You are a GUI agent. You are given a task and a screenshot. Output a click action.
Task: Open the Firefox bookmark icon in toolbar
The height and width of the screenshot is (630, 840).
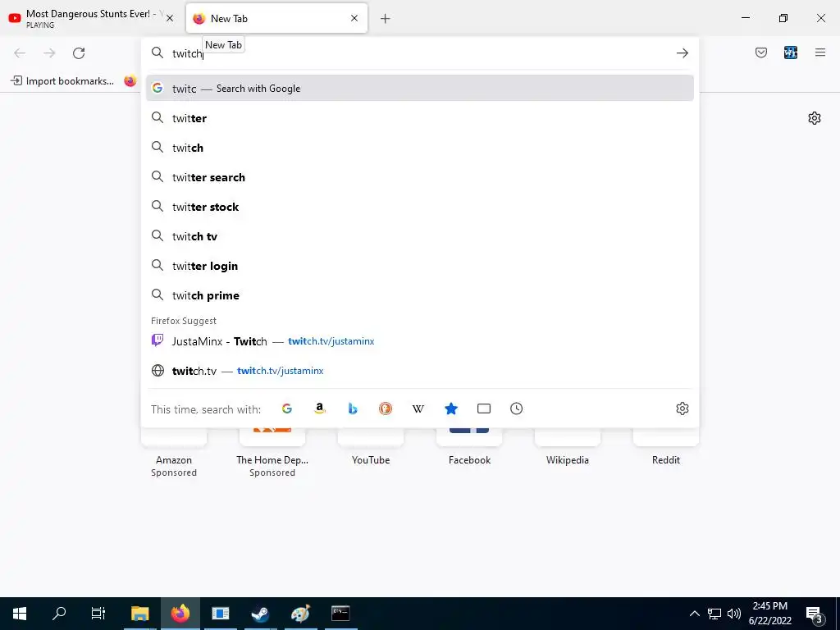coord(130,81)
